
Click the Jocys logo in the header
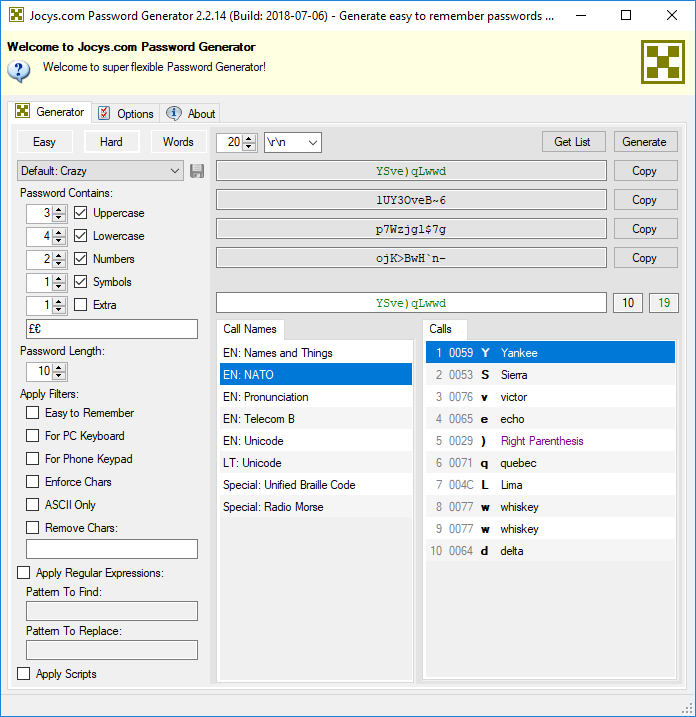click(x=663, y=62)
